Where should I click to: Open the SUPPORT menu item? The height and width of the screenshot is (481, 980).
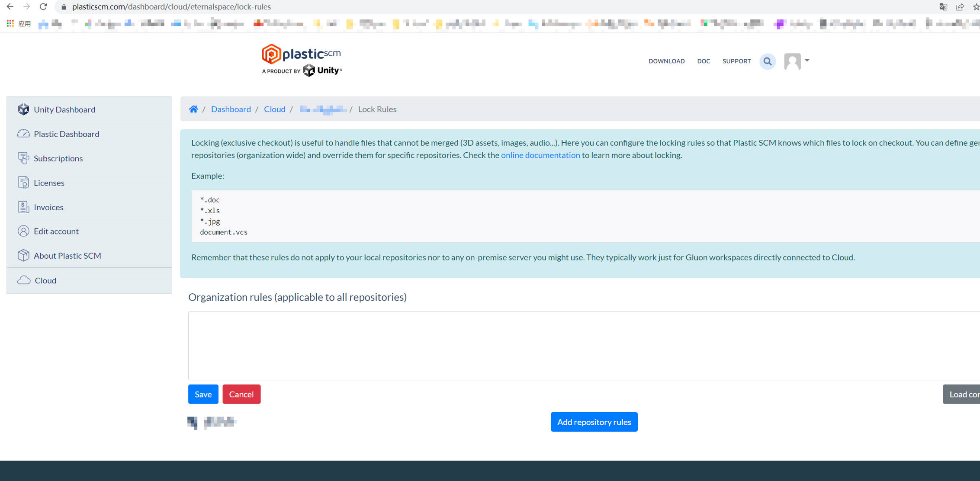click(736, 61)
